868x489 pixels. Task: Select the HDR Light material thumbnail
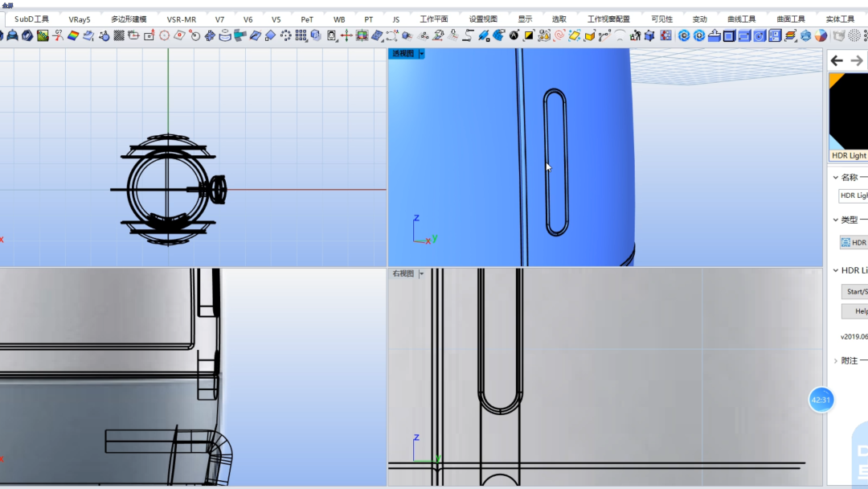(x=848, y=117)
